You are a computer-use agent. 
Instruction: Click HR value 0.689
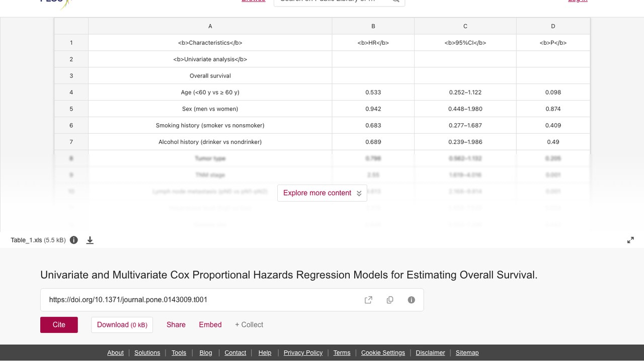[x=373, y=142]
